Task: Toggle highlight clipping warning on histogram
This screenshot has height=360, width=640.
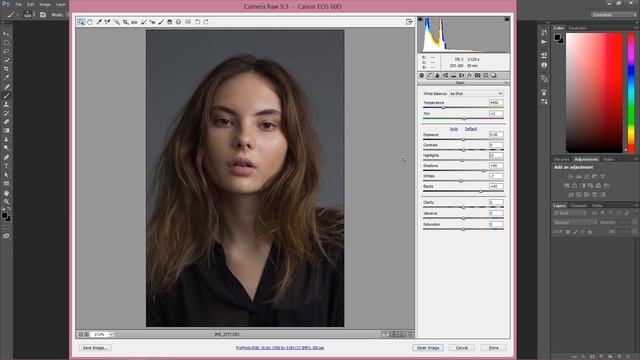Action: click(x=507, y=19)
